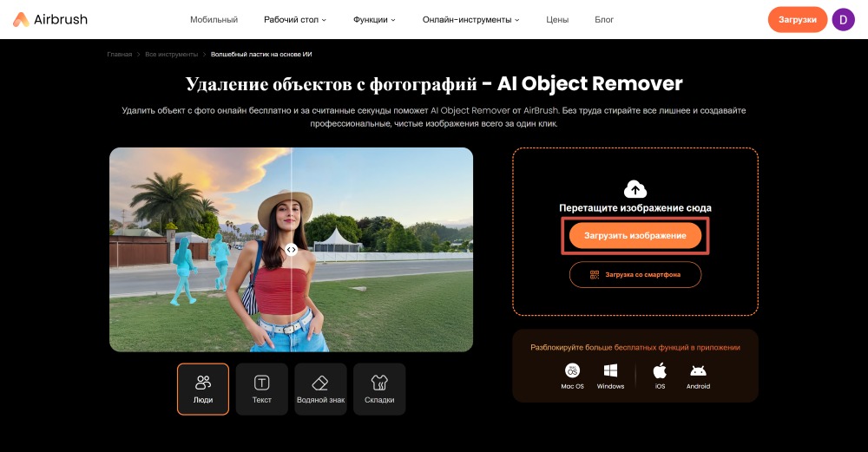Expand the Рабочий стол dropdown
This screenshot has width=868, height=452.
(x=295, y=19)
